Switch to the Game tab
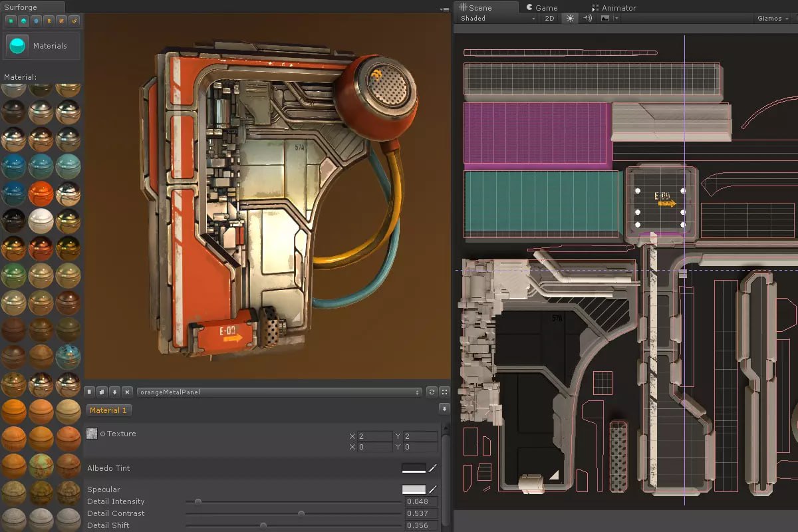Screen dimensions: 798x532 click(x=541, y=8)
